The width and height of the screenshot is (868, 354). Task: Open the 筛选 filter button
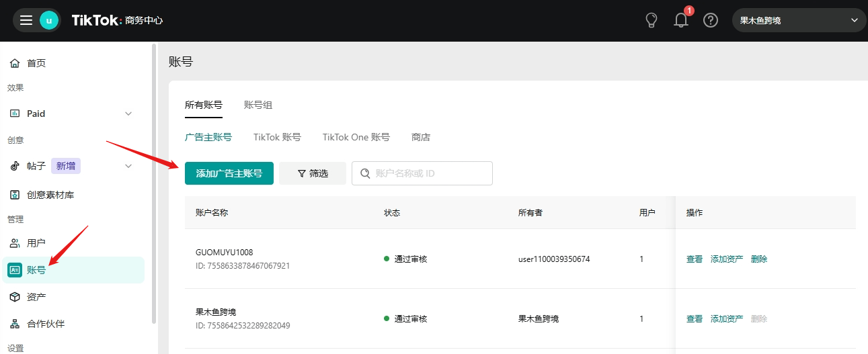[313, 173]
